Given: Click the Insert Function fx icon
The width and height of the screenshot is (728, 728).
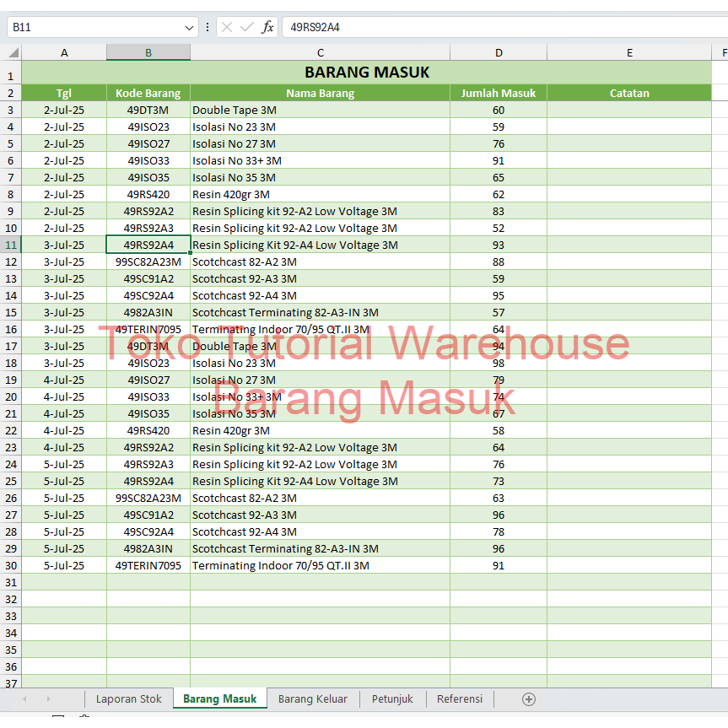Looking at the screenshot, I should pos(267,27).
